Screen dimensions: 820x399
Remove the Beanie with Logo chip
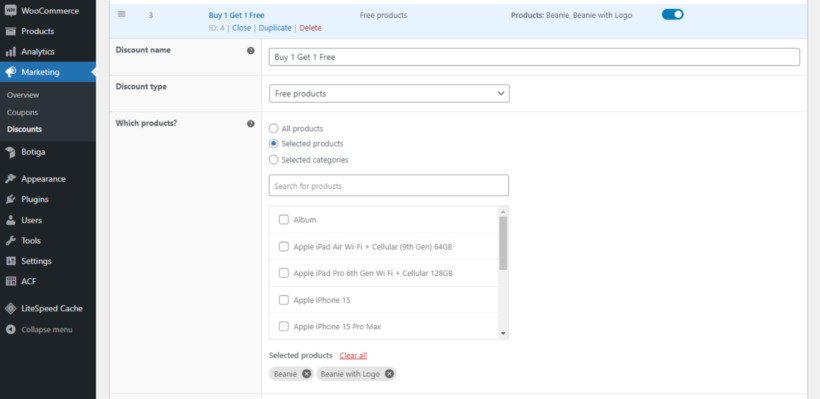point(389,374)
